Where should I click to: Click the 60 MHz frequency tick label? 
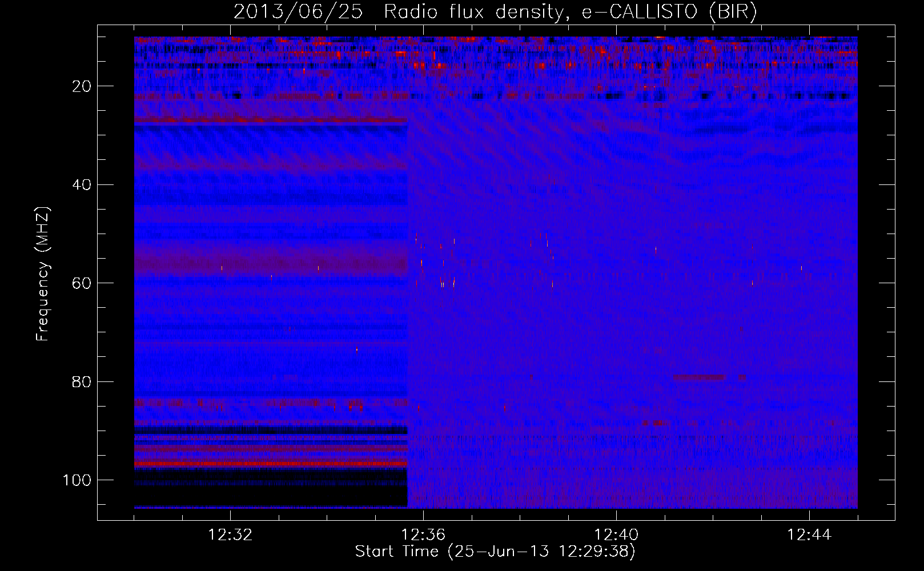point(82,283)
